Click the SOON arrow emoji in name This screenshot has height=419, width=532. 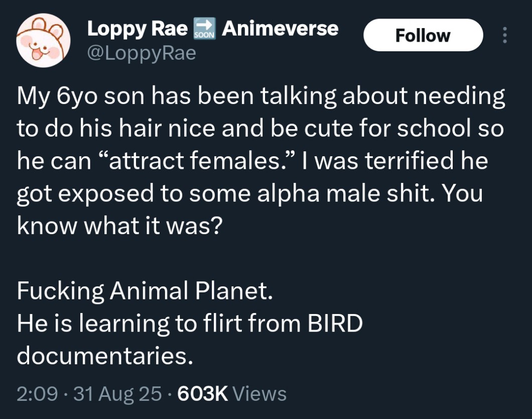coord(204,29)
